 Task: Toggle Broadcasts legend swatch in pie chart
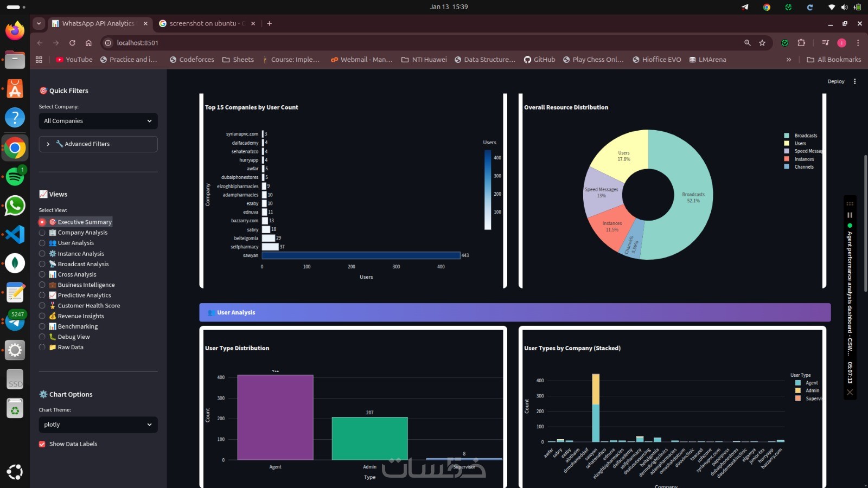pyautogui.click(x=787, y=136)
